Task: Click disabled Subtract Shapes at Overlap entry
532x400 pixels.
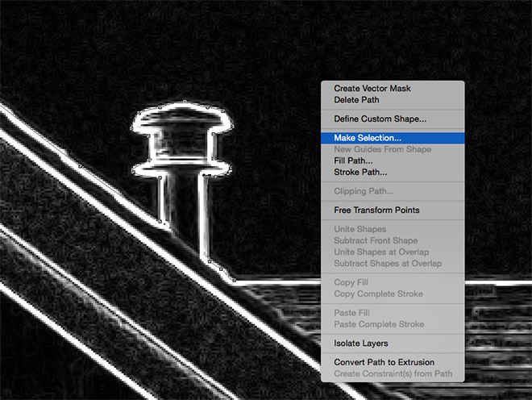Action: [x=393, y=264]
